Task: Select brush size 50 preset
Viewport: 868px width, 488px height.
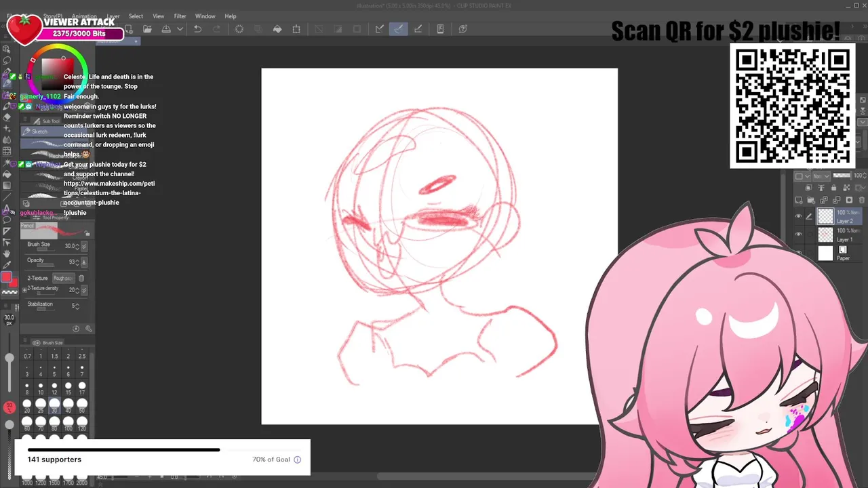Action: pos(82,405)
